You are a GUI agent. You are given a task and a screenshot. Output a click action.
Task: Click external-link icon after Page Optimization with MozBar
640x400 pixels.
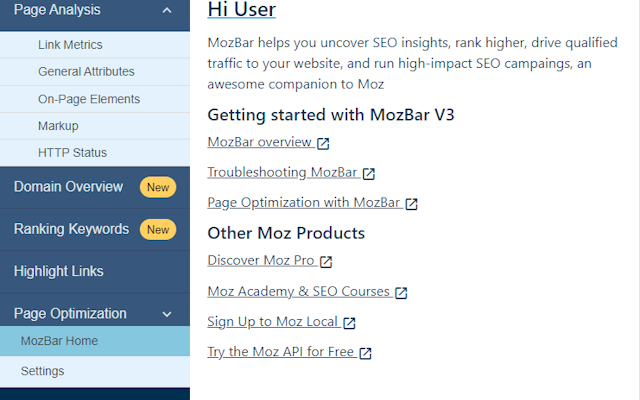[x=411, y=204]
